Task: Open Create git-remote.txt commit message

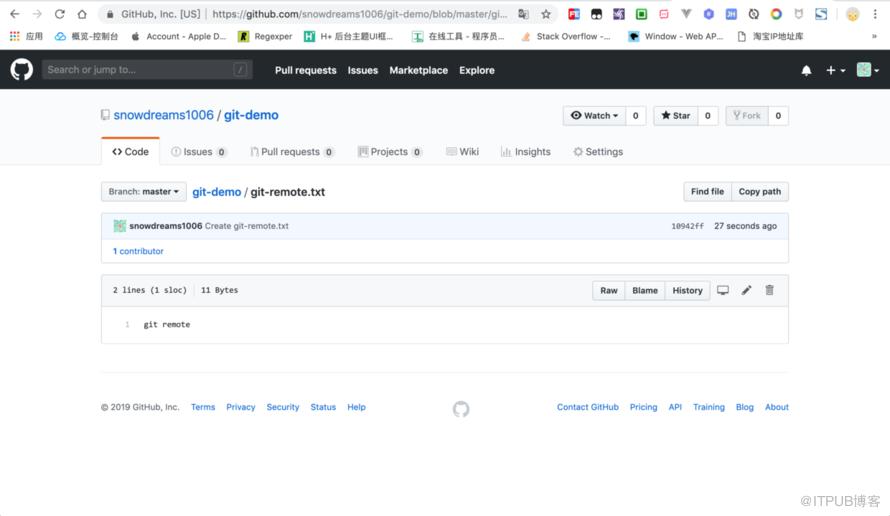Action: click(x=246, y=226)
